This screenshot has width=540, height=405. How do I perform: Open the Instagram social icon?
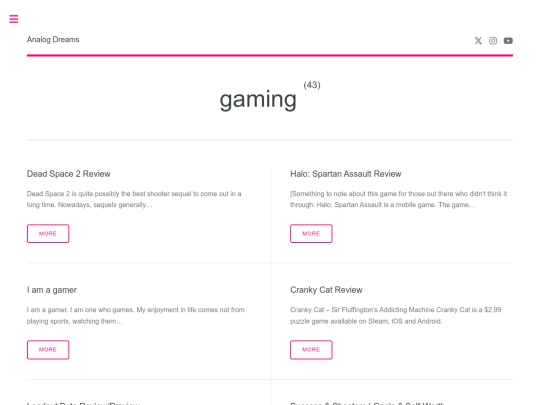493,41
